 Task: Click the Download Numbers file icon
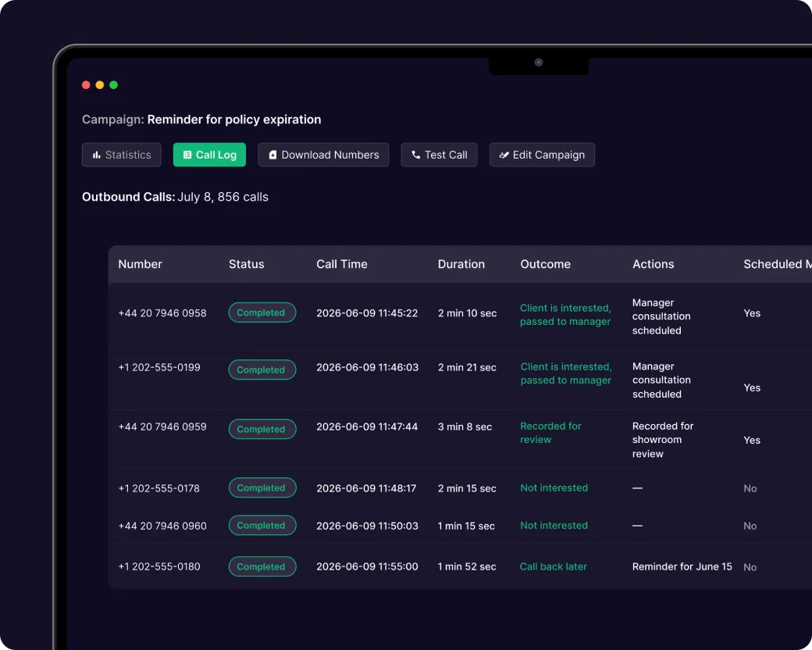273,155
